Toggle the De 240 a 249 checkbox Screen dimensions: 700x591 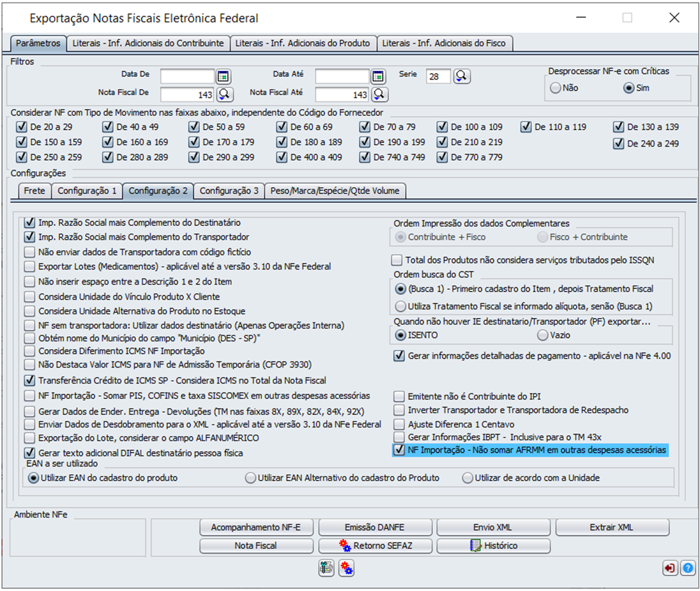coord(618,143)
